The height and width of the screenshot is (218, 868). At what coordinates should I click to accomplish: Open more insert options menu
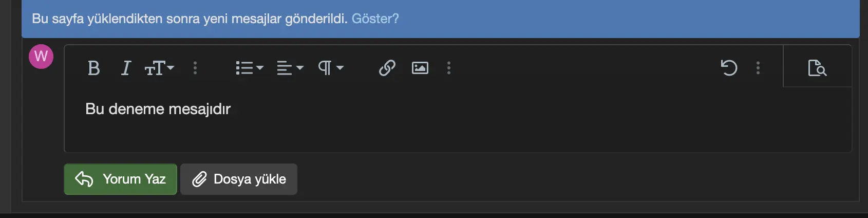(449, 68)
